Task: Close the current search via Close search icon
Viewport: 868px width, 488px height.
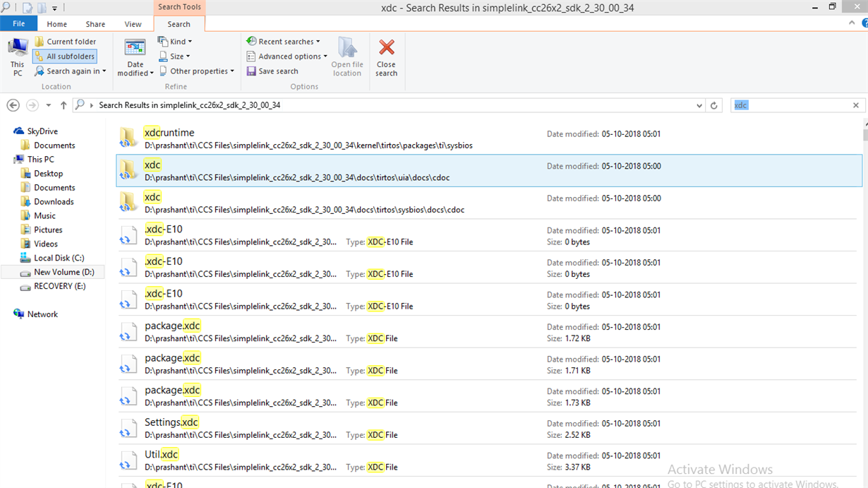Action: click(386, 56)
